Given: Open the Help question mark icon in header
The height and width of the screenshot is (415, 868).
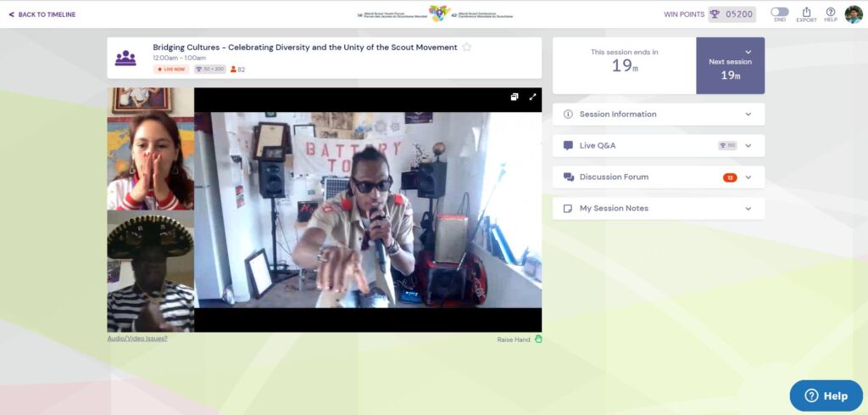Looking at the screenshot, I should pos(831,12).
